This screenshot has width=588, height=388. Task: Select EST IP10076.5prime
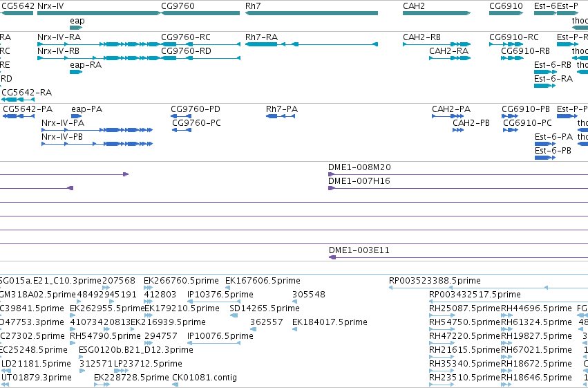point(214,343)
